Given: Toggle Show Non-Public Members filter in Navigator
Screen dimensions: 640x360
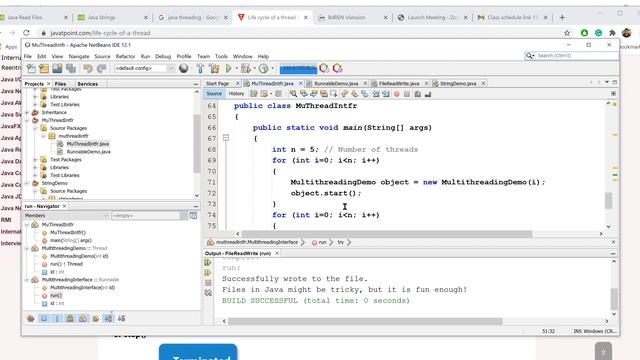Looking at the screenshot, I should (x=70, y=318).
